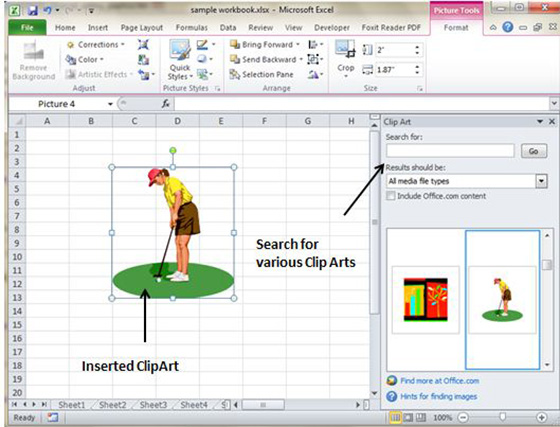Select the colorful chart clip art thumbnail

click(x=426, y=300)
